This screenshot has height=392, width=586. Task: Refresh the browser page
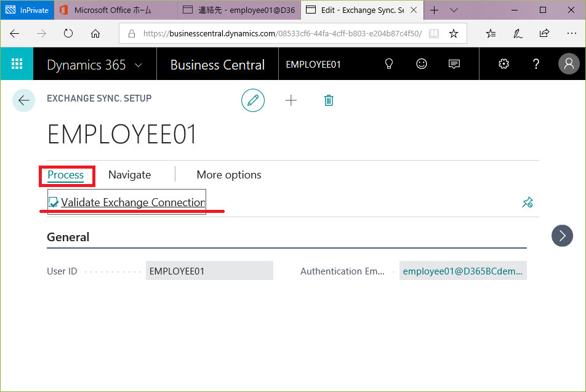pyautogui.click(x=68, y=34)
